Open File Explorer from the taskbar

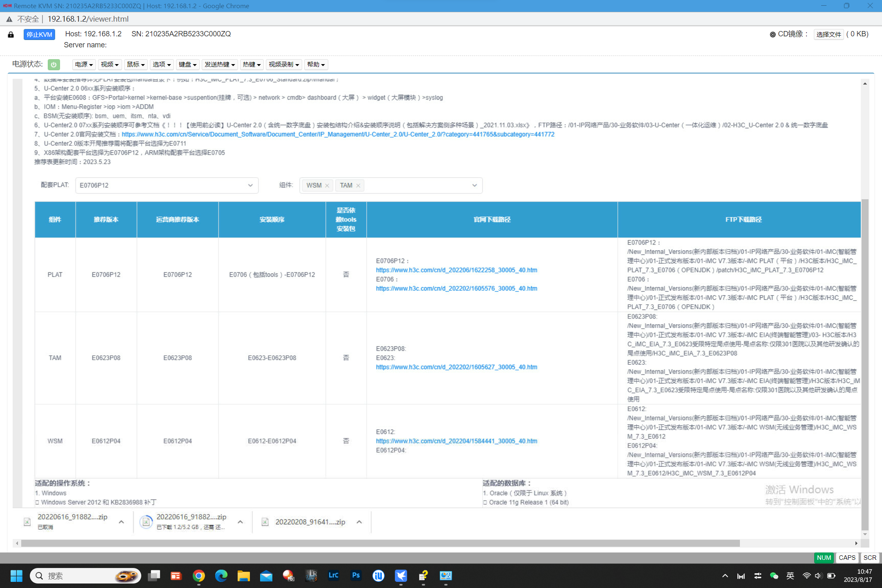pos(243,576)
